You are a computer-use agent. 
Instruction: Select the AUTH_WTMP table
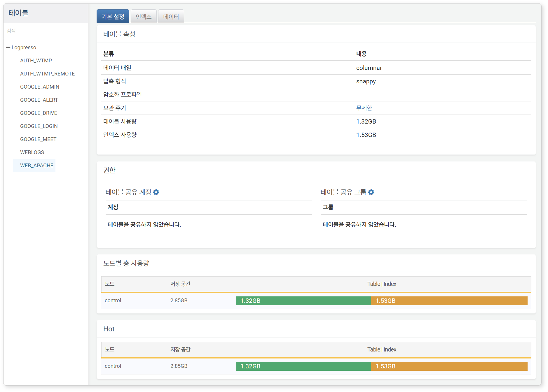[36, 61]
